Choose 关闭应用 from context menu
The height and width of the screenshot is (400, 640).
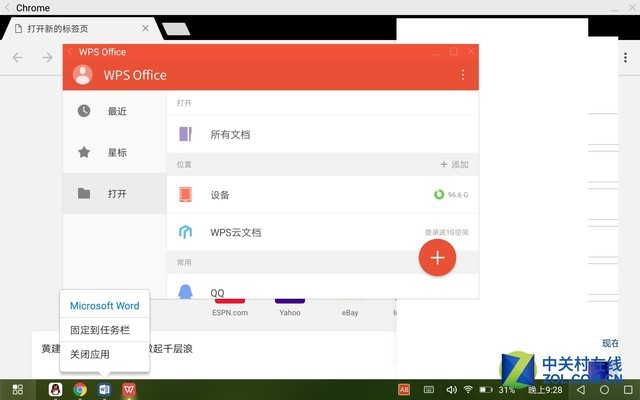pos(104,354)
